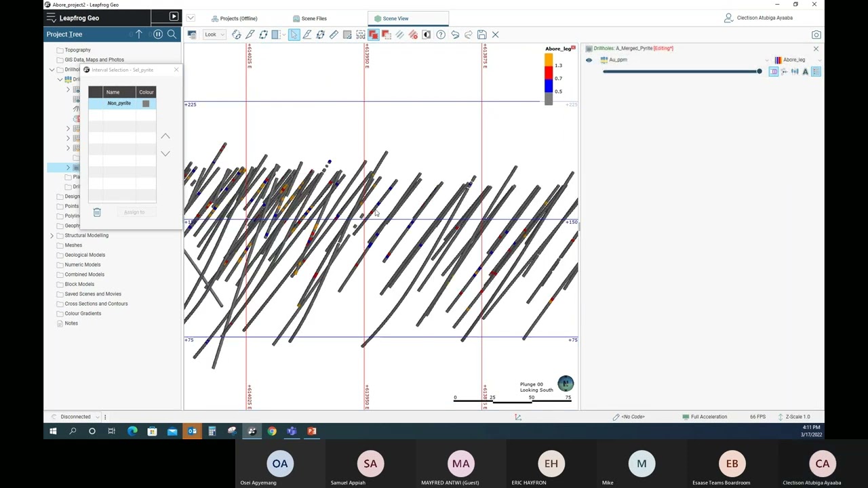Select the Geological Models tree folder
Screen dimensions: 868x488
pyautogui.click(x=85, y=255)
